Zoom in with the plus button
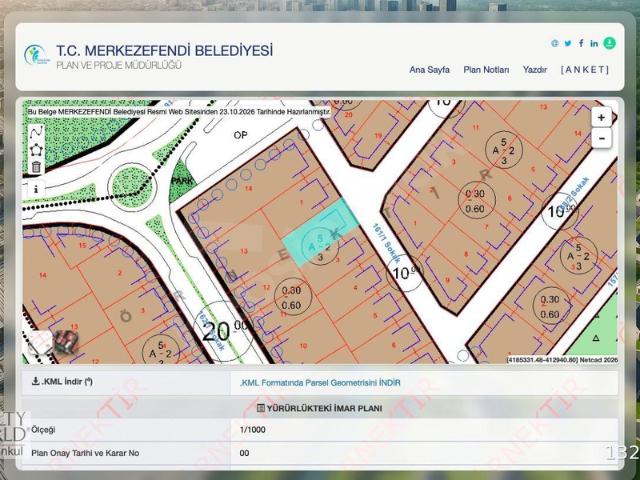 [601, 118]
